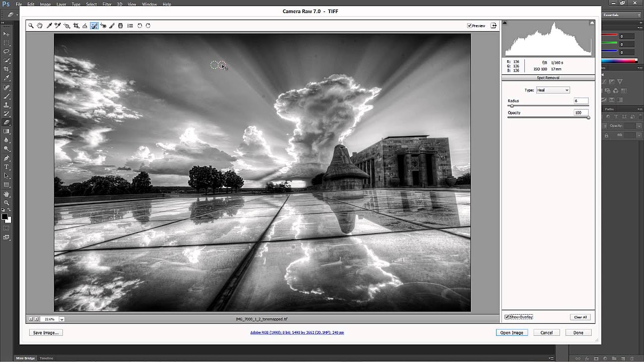Select Photoshop's Hand tool in tools panel
Image resolution: width=644 pixels, height=362 pixels.
click(x=7, y=194)
